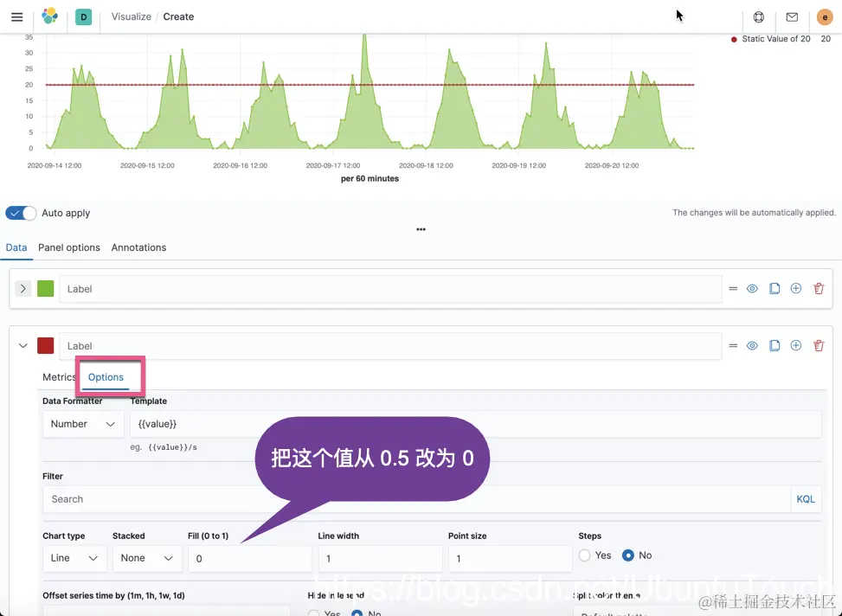Clone the red series
The image size is (842, 616).
774,345
